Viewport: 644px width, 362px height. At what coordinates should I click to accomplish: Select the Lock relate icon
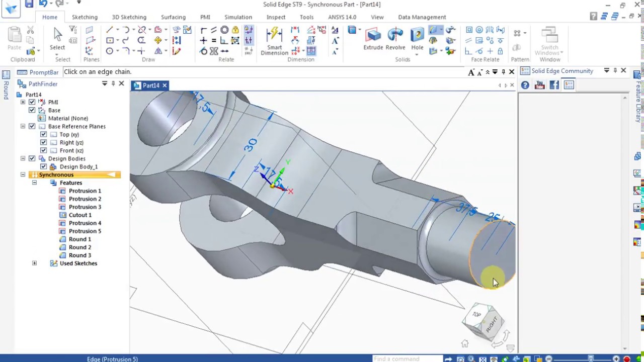pos(235,30)
